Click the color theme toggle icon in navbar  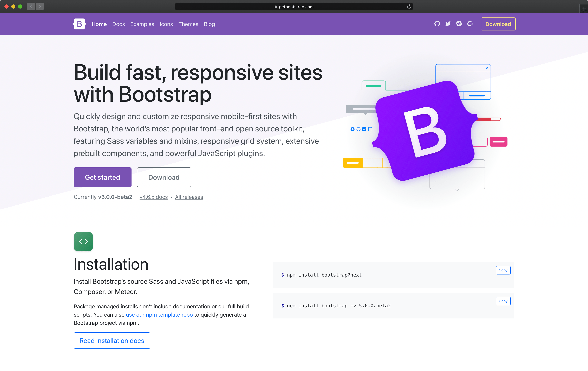[469, 24]
